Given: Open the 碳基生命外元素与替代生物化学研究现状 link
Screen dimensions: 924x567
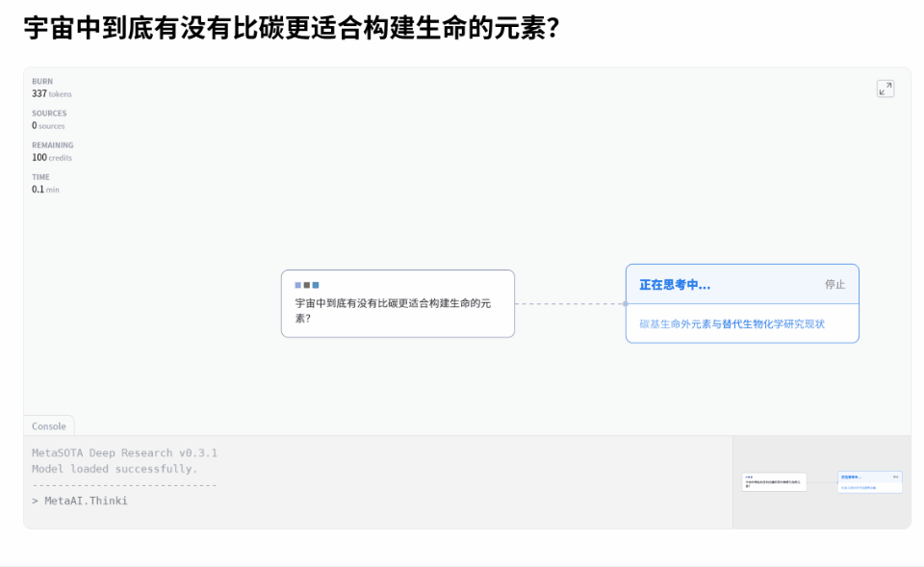Looking at the screenshot, I should (x=731, y=324).
